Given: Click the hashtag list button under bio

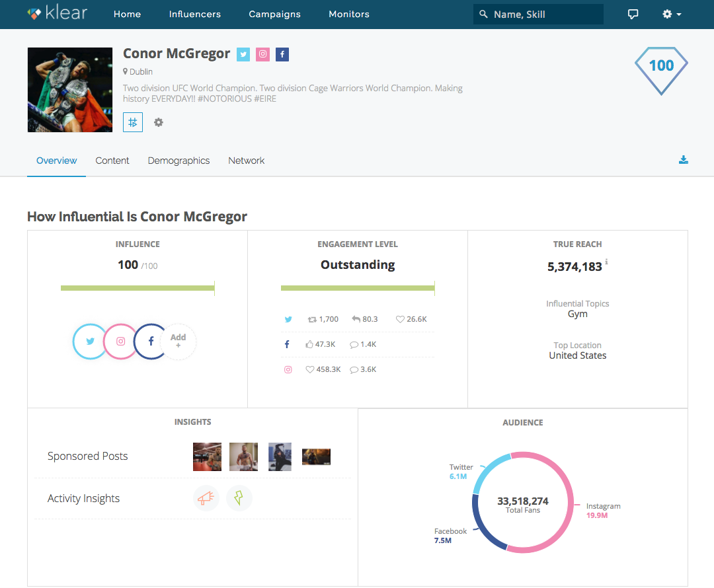Looking at the screenshot, I should point(133,122).
